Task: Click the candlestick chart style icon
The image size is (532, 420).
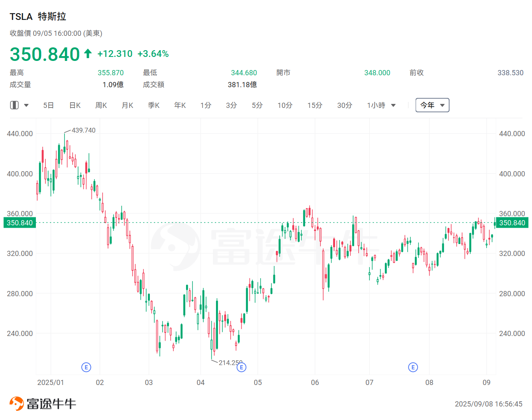Action: pos(14,105)
